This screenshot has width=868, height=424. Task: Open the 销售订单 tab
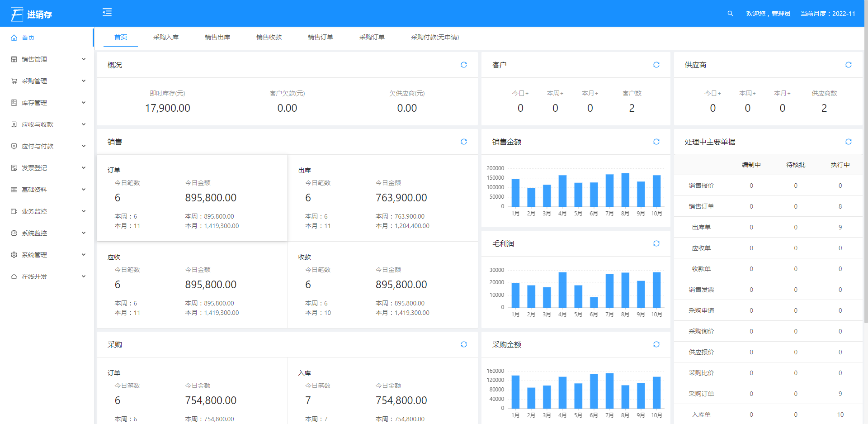(x=321, y=37)
